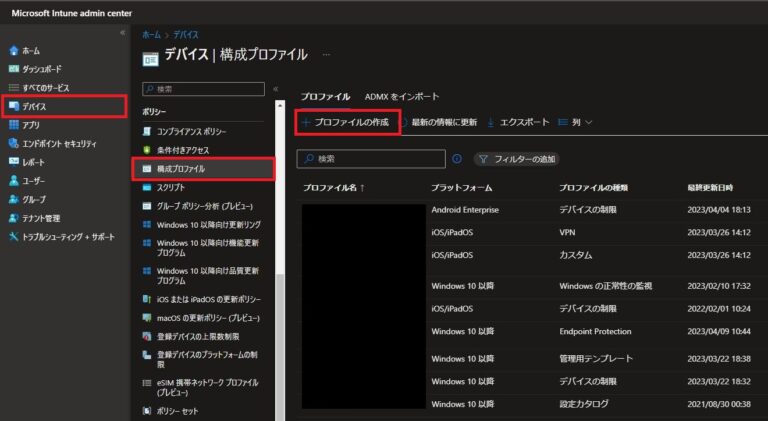Click the グループ people icon
The height and width of the screenshot is (421, 768).
click(14, 199)
